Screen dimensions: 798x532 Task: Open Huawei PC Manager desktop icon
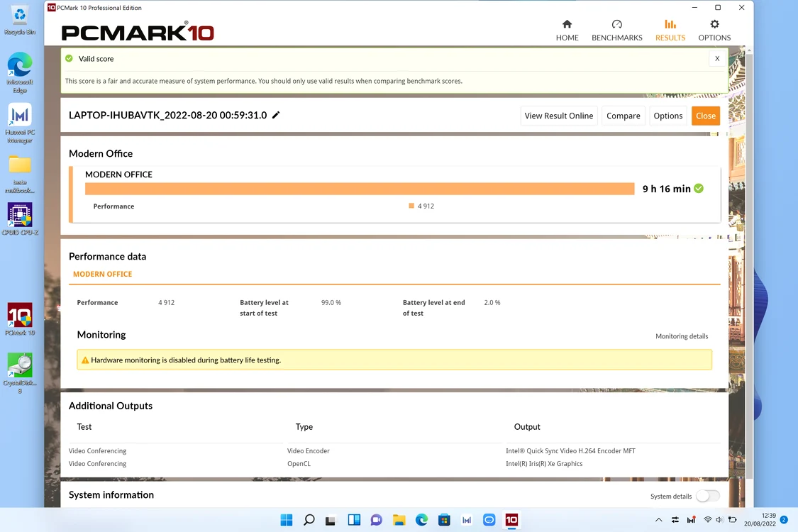pos(20,123)
